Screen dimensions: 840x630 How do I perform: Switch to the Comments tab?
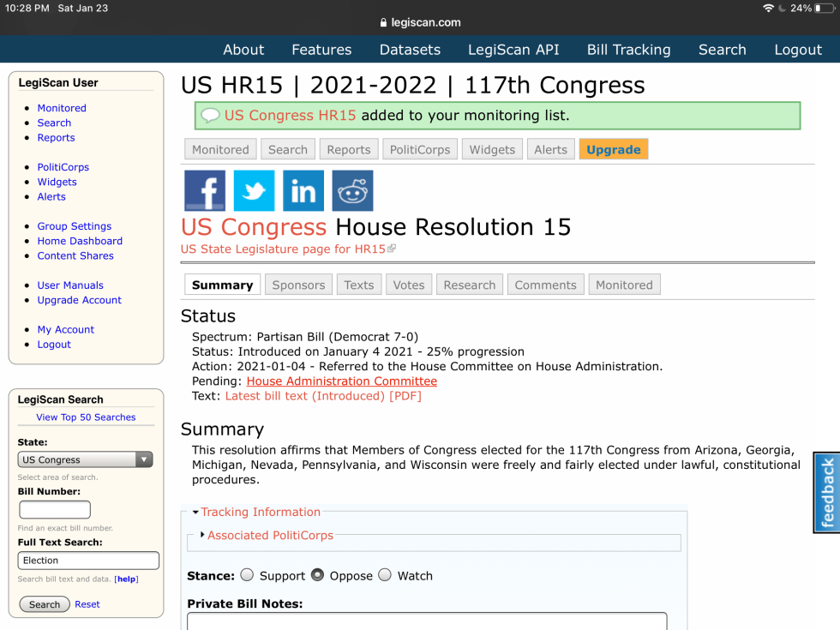coord(545,285)
